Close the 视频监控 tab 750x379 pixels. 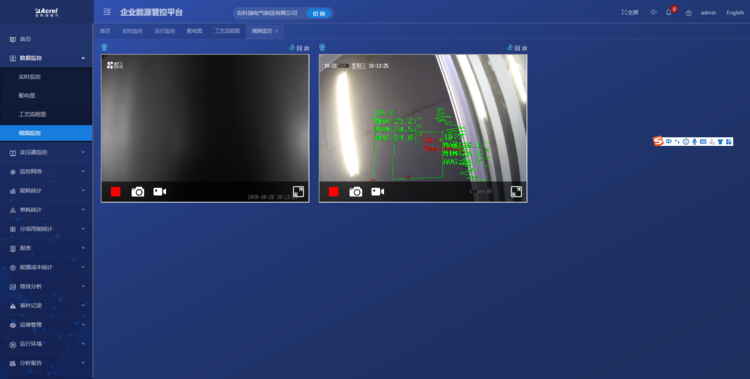click(276, 32)
